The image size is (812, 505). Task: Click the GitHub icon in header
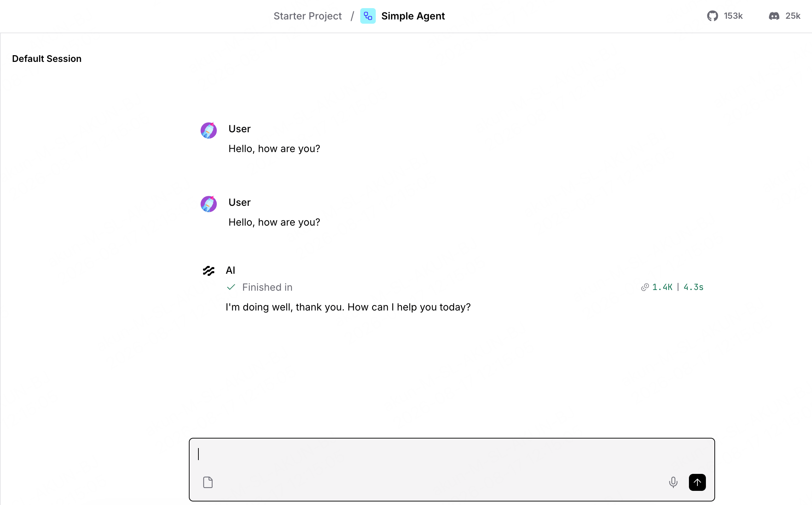[x=712, y=16]
